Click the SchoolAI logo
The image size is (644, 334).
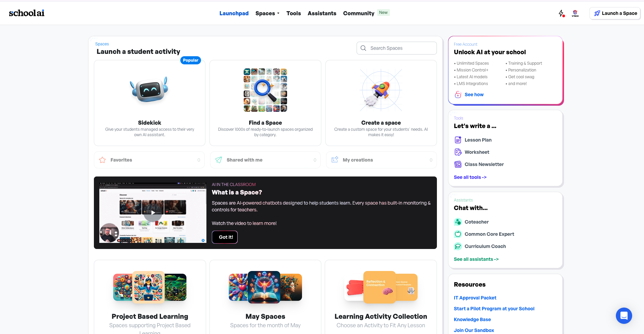point(26,13)
